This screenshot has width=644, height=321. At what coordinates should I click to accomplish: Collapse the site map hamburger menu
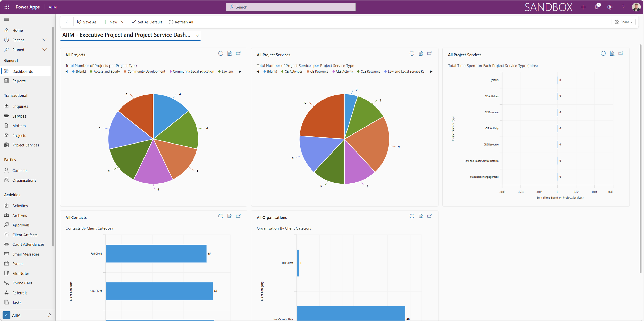click(x=7, y=20)
